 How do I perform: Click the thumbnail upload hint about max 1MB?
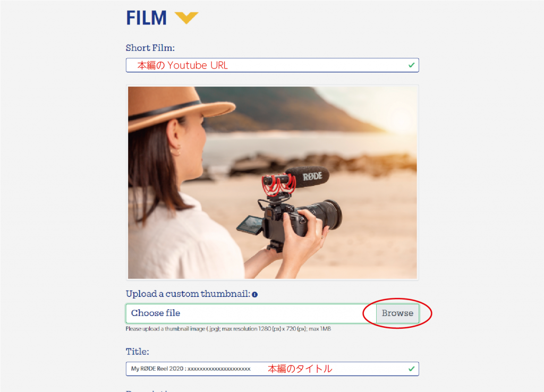coord(228,329)
